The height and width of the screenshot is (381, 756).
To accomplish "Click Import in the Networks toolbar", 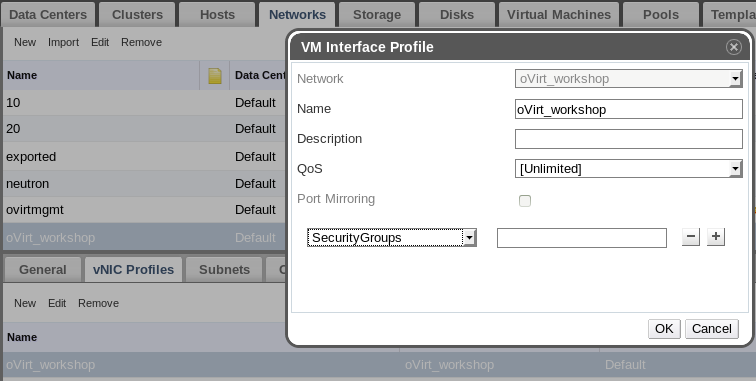I will 63,42.
